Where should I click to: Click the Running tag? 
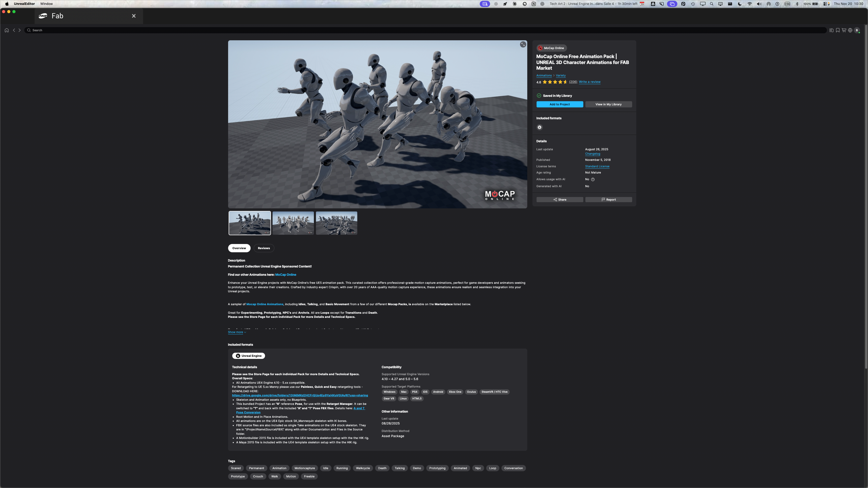tap(342, 468)
